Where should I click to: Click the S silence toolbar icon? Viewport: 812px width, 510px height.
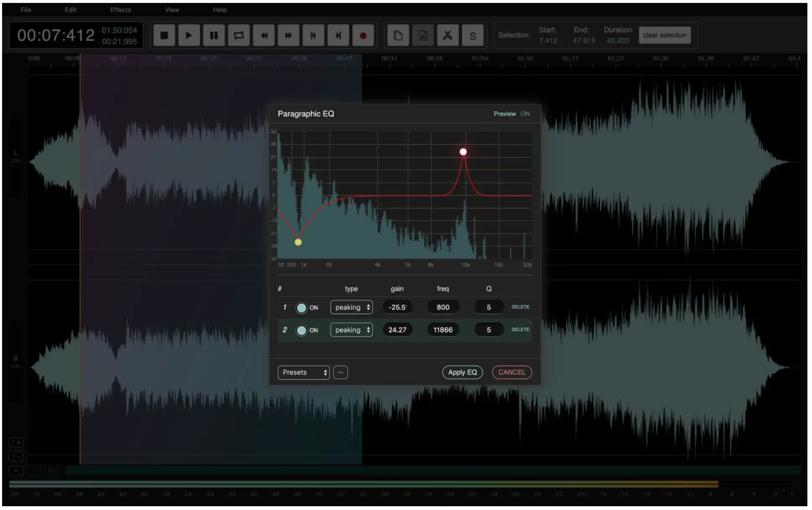coord(473,35)
